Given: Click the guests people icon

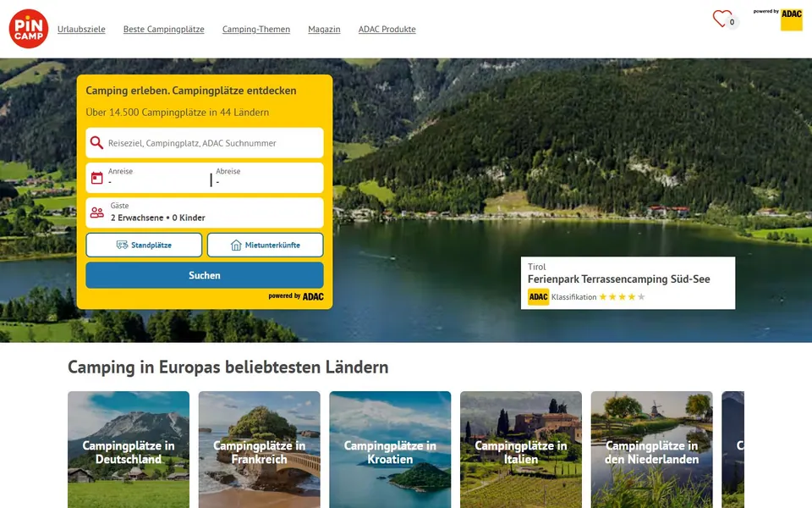Looking at the screenshot, I should coord(96,213).
